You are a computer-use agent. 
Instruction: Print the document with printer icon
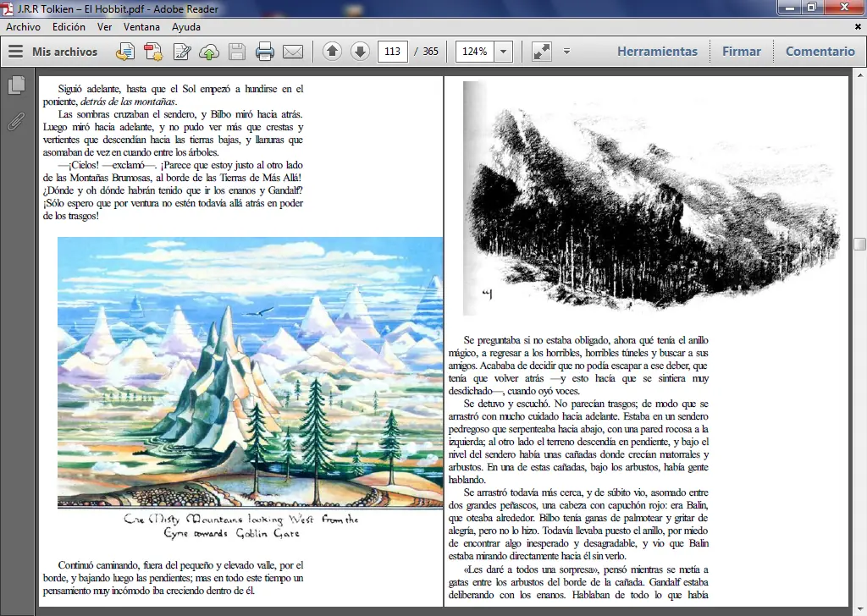point(265,52)
